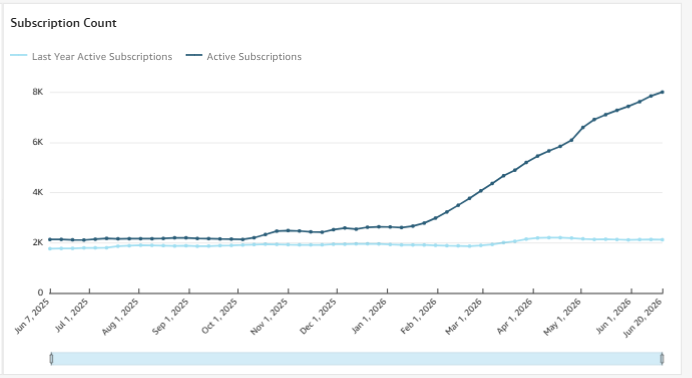Click the Nov 1, 2025 axis label

(269, 317)
